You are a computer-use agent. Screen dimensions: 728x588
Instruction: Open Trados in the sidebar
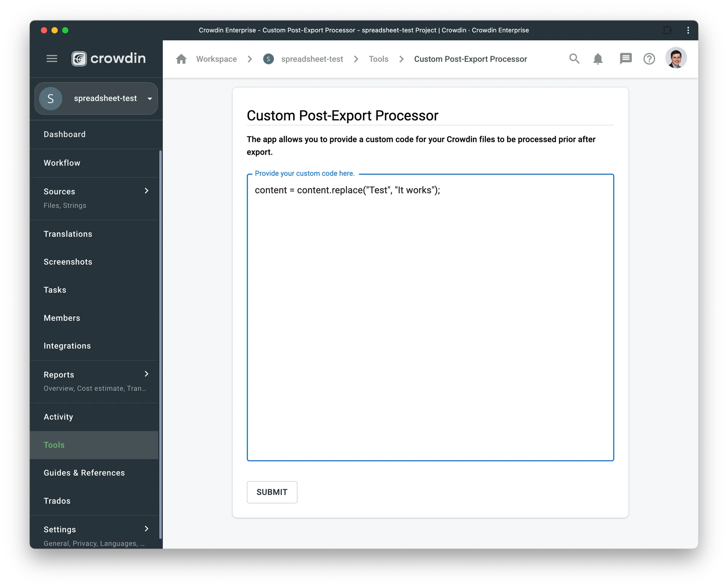coord(94,501)
